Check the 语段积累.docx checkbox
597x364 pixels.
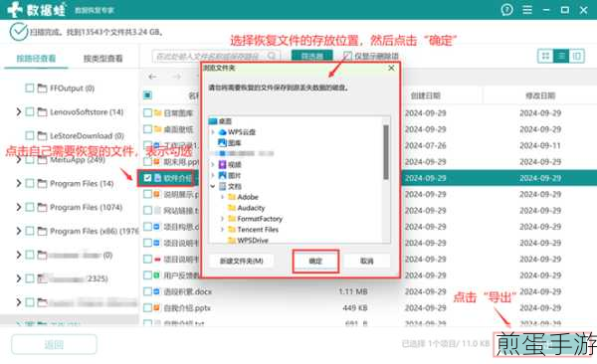(147, 291)
